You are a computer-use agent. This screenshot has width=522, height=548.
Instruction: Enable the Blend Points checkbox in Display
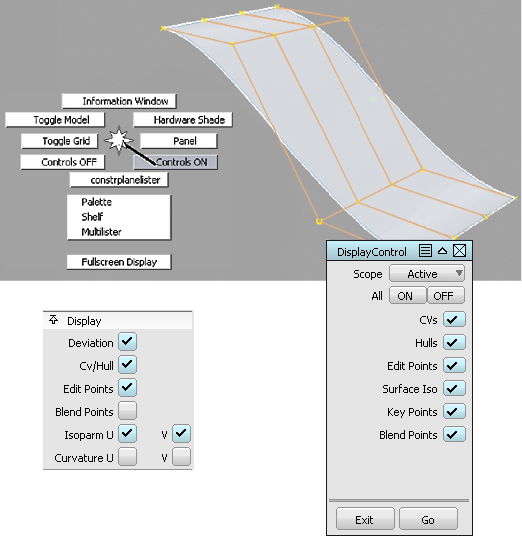point(127,411)
